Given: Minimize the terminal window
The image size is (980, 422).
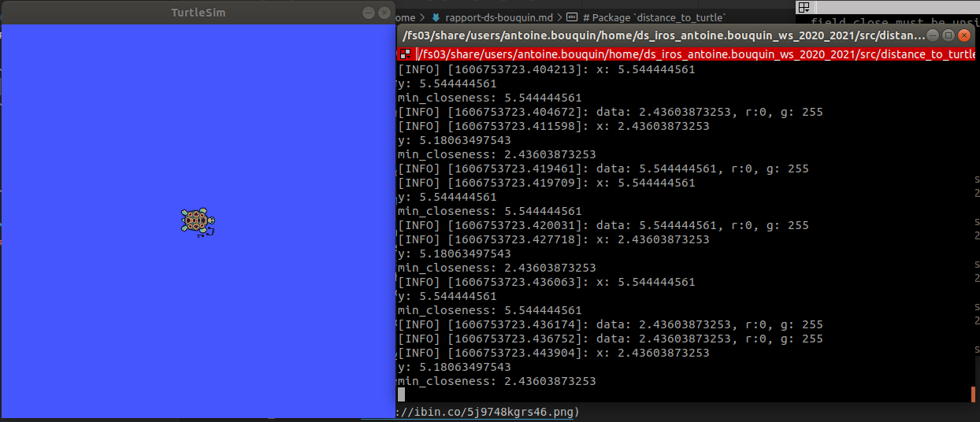Looking at the screenshot, I should 934,35.
